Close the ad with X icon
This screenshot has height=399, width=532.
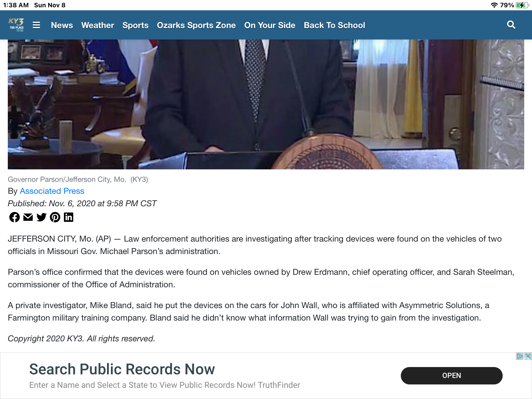click(528, 356)
